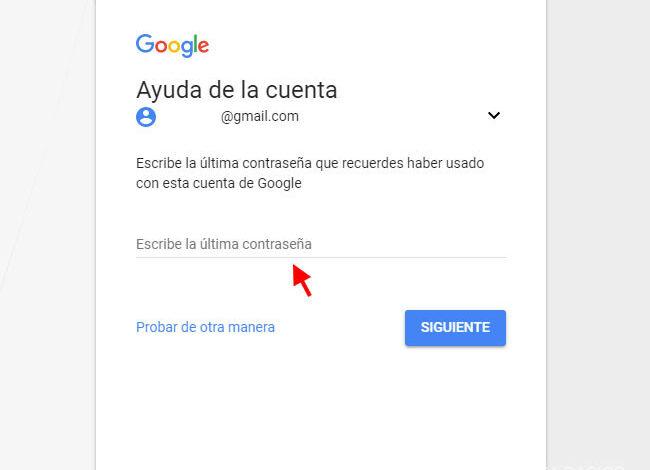This screenshot has width=650, height=470.
Task: Click the 'Ayuda de la cuenta' heading
Action: pos(237,90)
